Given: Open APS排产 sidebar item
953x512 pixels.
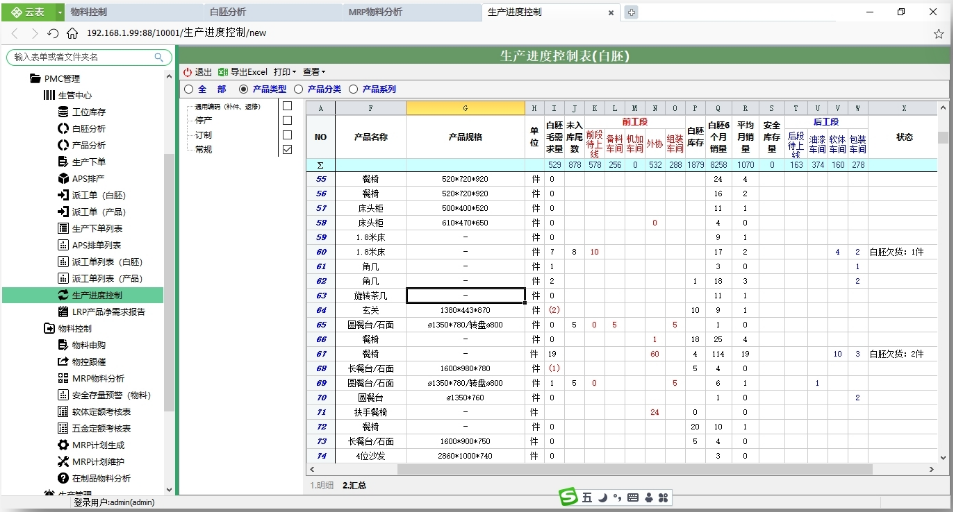Looking at the screenshot, I should (88, 178).
